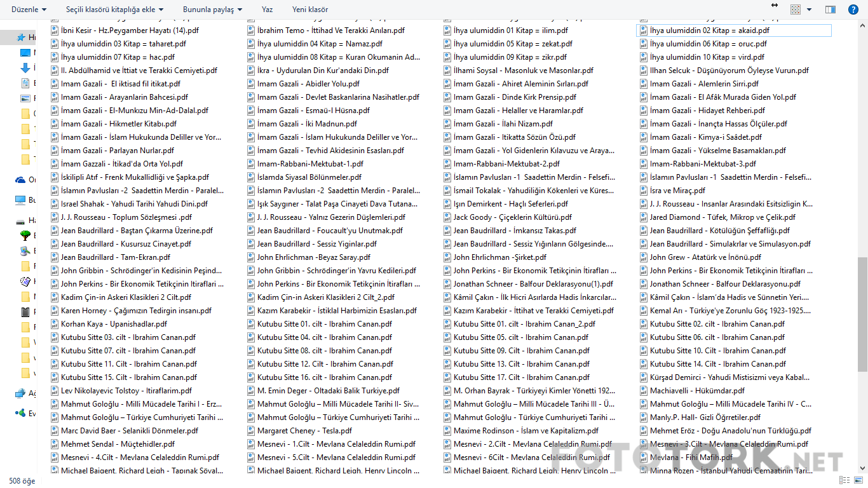Select İmam Gazali - Hikmetler Kitabı.pdf

tap(113, 124)
